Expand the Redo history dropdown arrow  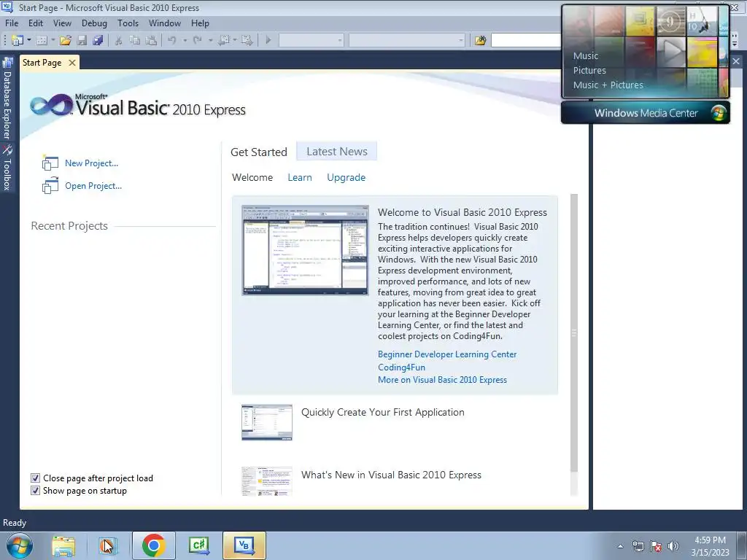pos(210,41)
